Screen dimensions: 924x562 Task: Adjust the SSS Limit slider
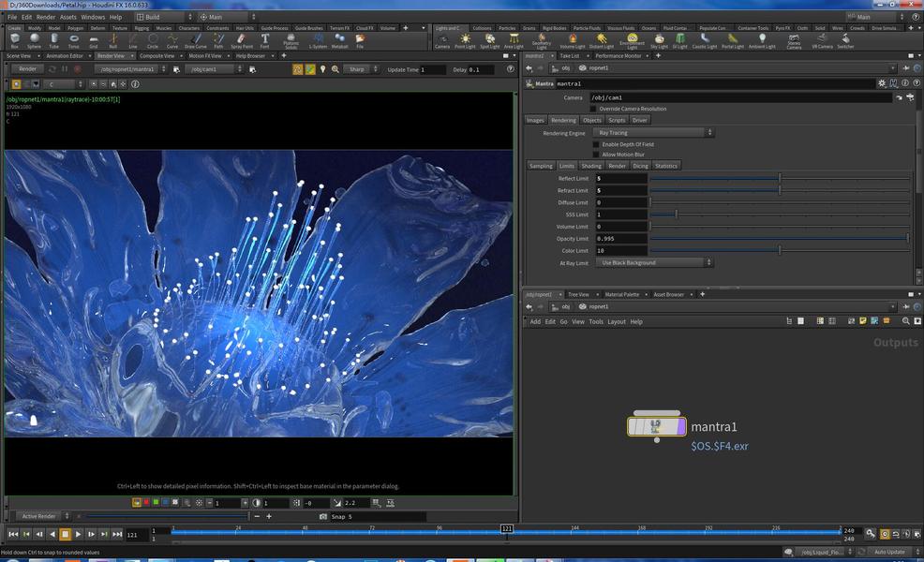780,214
